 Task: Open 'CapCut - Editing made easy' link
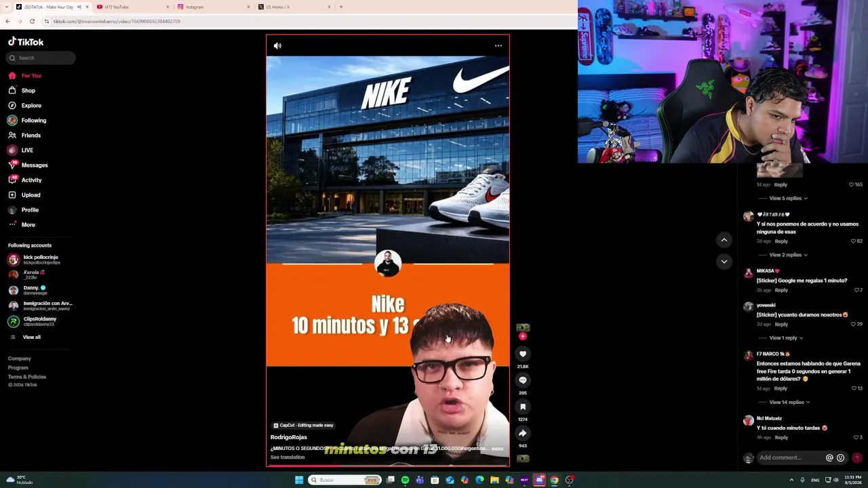pos(303,425)
